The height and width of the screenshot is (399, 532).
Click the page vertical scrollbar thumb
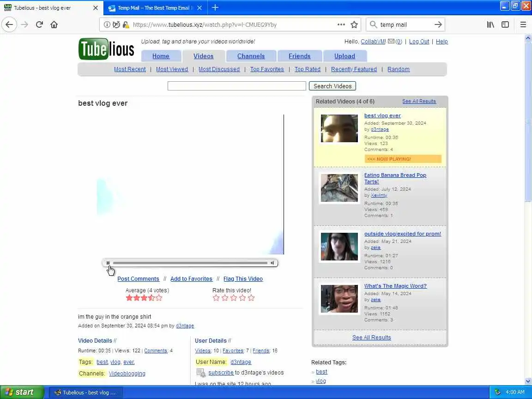pyautogui.click(x=528, y=122)
